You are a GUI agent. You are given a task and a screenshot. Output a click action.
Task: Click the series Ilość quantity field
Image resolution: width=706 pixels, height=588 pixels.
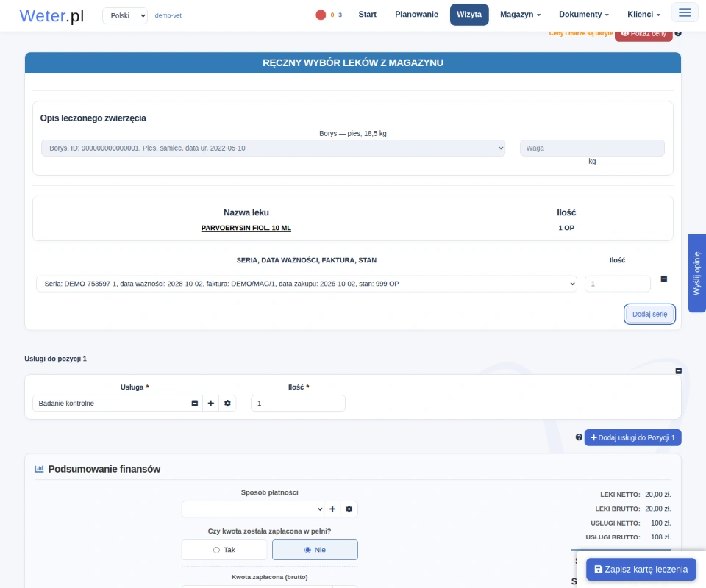618,284
